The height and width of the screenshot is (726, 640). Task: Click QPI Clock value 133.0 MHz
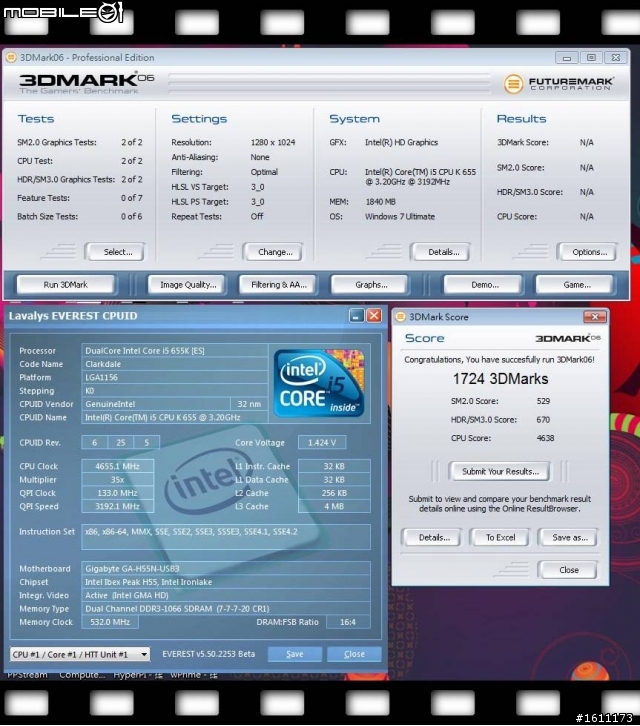pos(118,493)
